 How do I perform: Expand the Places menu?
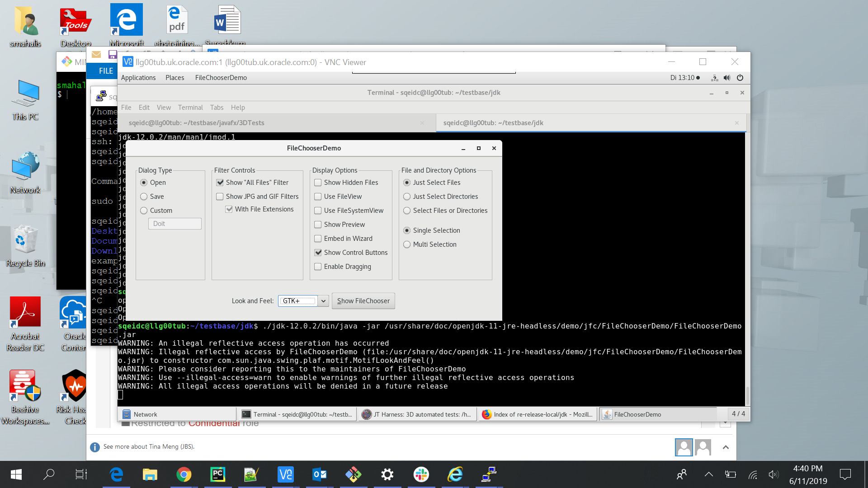pos(175,78)
